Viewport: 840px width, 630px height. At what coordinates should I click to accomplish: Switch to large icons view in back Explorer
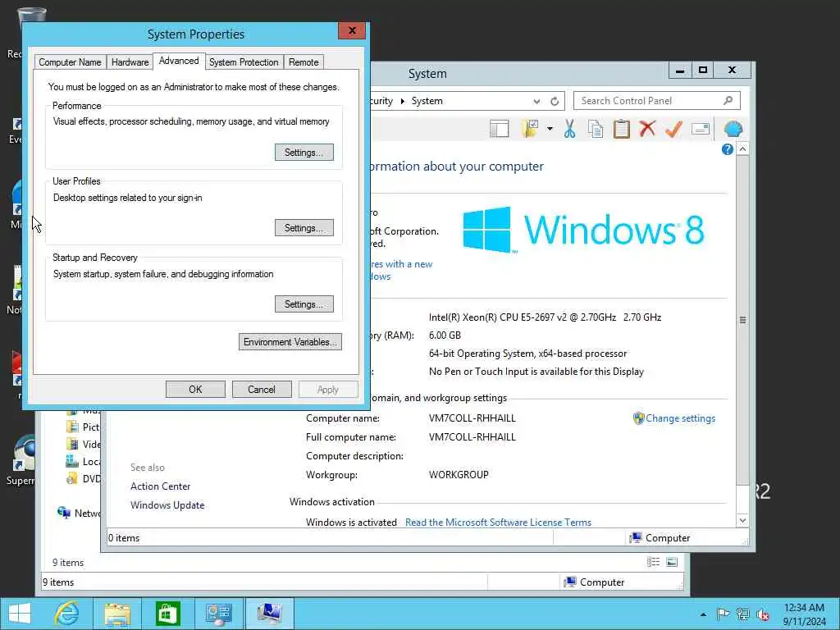pyautogui.click(x=672, y=562)
